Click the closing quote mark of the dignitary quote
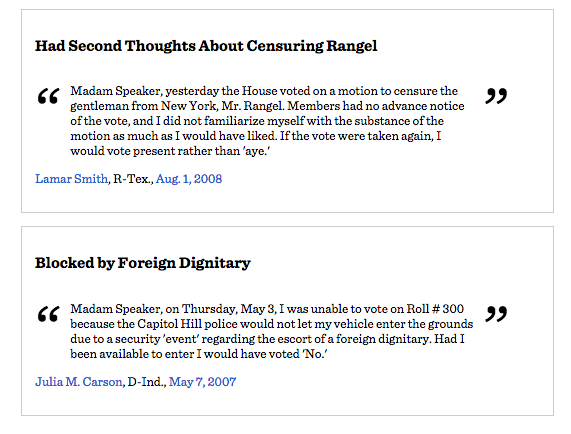 pos(496,314)
